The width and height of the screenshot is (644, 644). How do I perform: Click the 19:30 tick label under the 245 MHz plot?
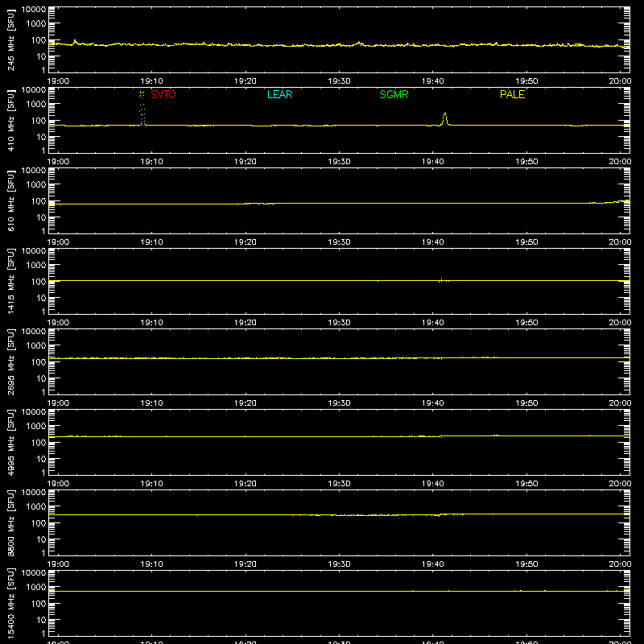(339, 81)
